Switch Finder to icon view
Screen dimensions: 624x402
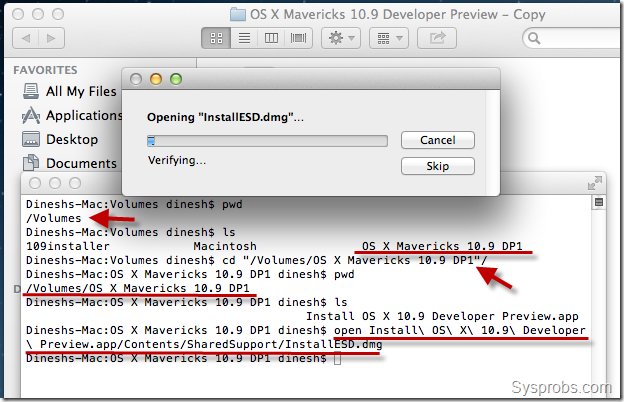[x=216, y=38]
